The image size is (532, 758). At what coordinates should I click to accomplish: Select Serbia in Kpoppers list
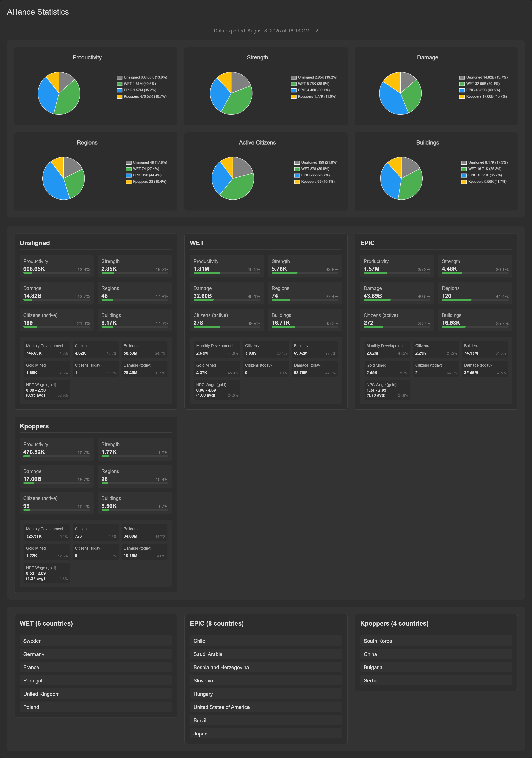tap(436, 681)
